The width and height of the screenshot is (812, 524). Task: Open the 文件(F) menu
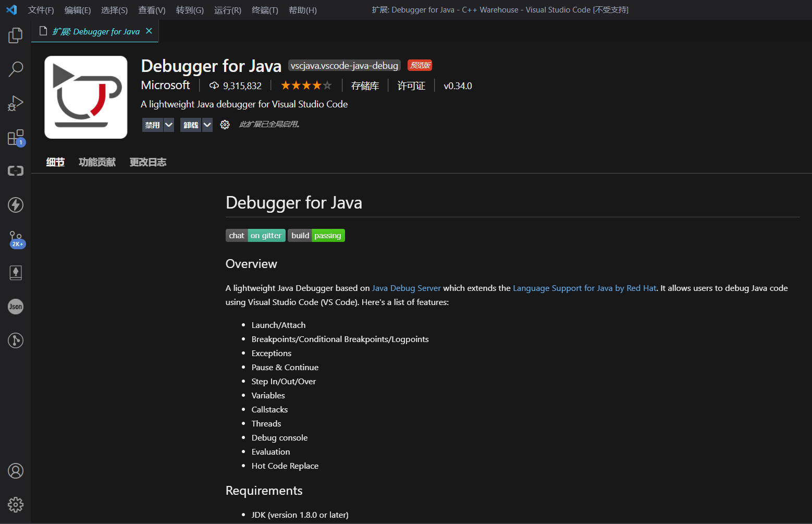[41, 10]
